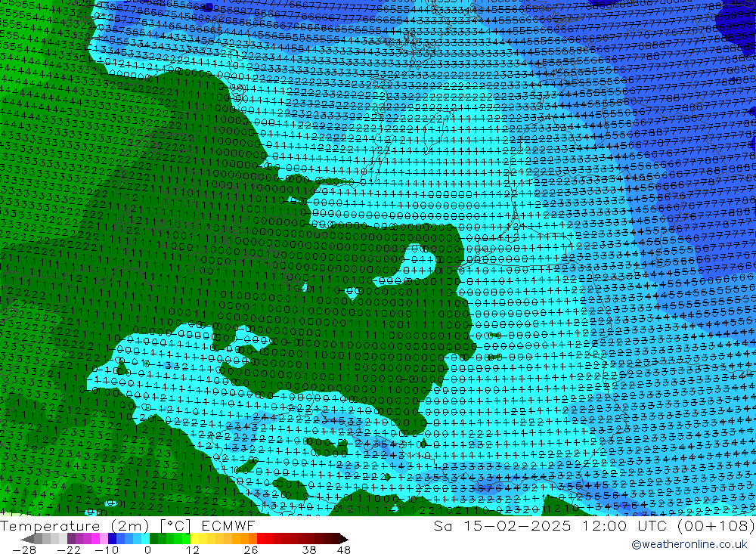Click the '[°C]' unit label

pyautogui.click(x=175, y=526)
